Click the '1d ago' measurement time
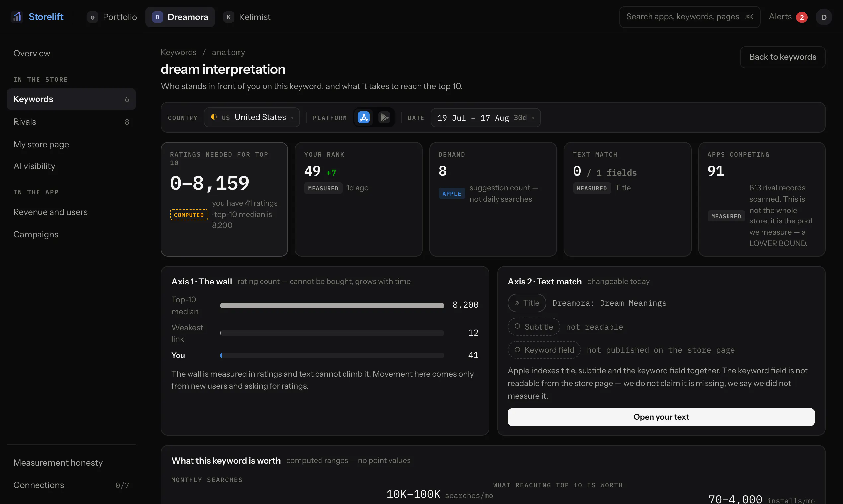 [357, 188]
